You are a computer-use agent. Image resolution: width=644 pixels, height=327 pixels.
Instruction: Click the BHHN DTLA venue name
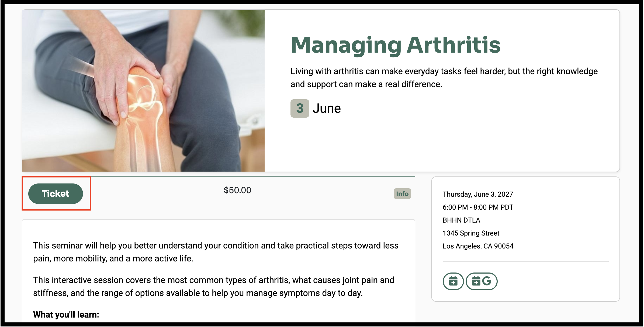pos(461,220)
